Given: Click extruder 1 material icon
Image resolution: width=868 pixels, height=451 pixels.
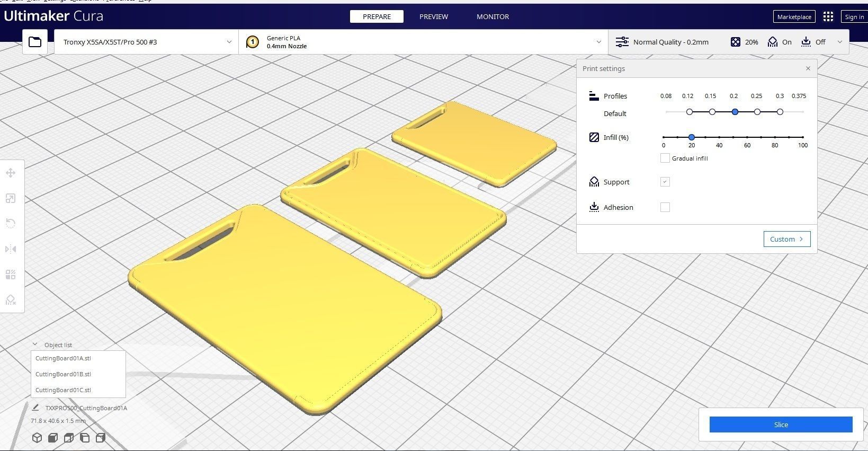Looking at the screenshot, I should pyautogui.click(x=253, y=42).
